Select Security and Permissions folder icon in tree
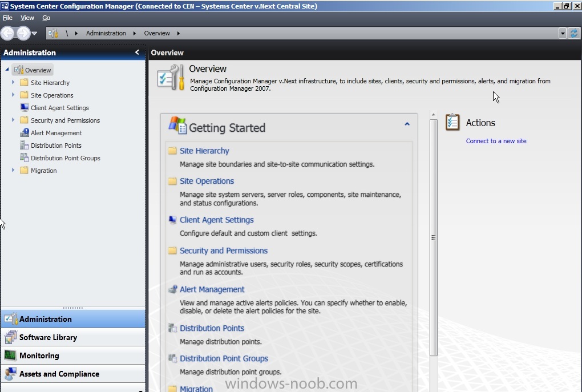This screenshot has height=392, width=582. tap(24, 120)
